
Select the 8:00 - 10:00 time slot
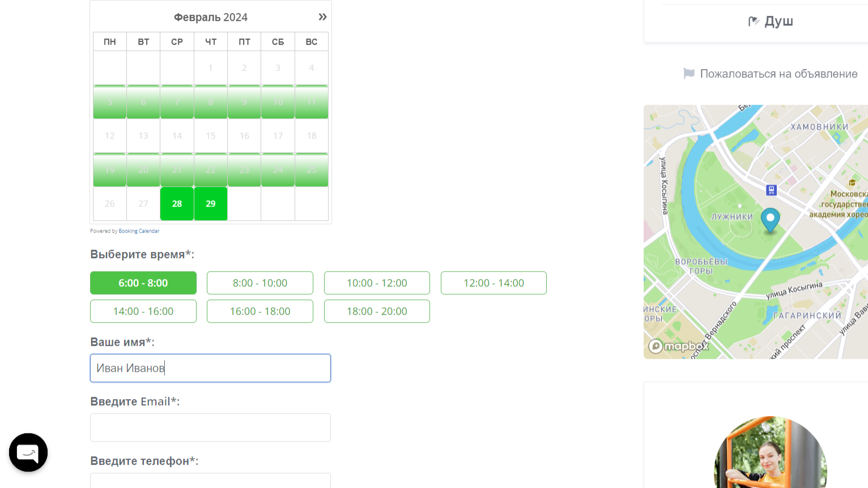click(x=260, y=283)
